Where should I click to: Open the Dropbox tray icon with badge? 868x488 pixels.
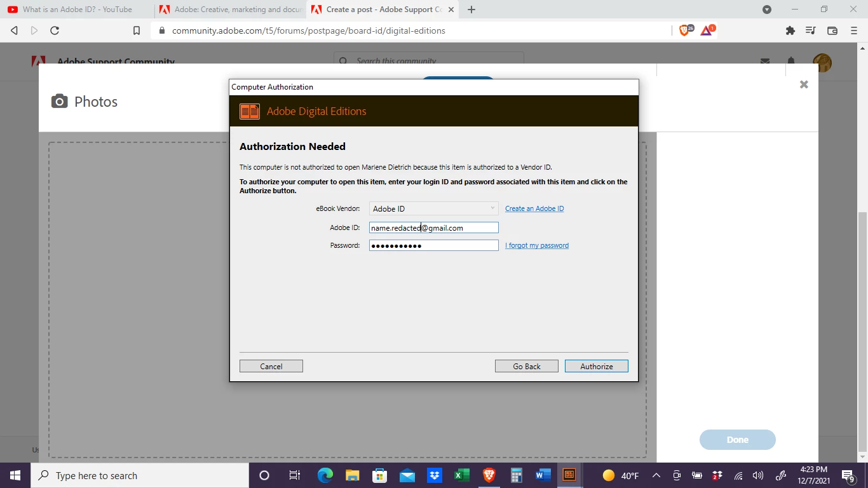(717, 475)
